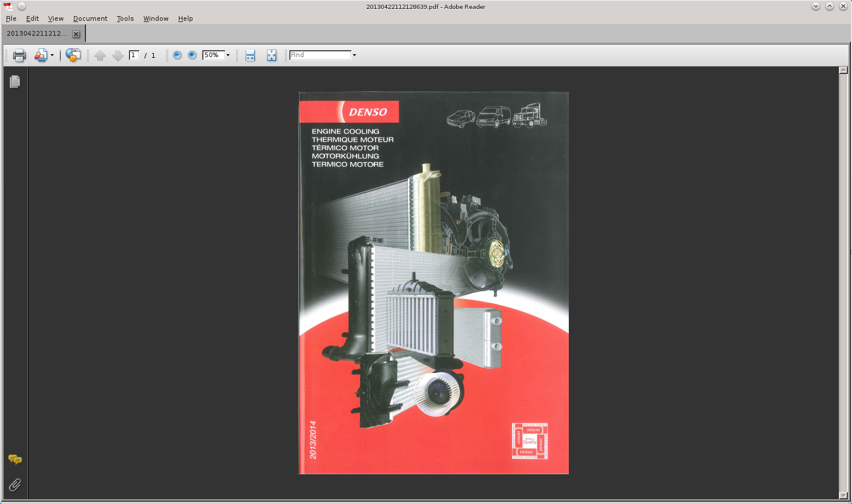
Task: Print the document with the printer icon
Action: (x=19, y=55)
